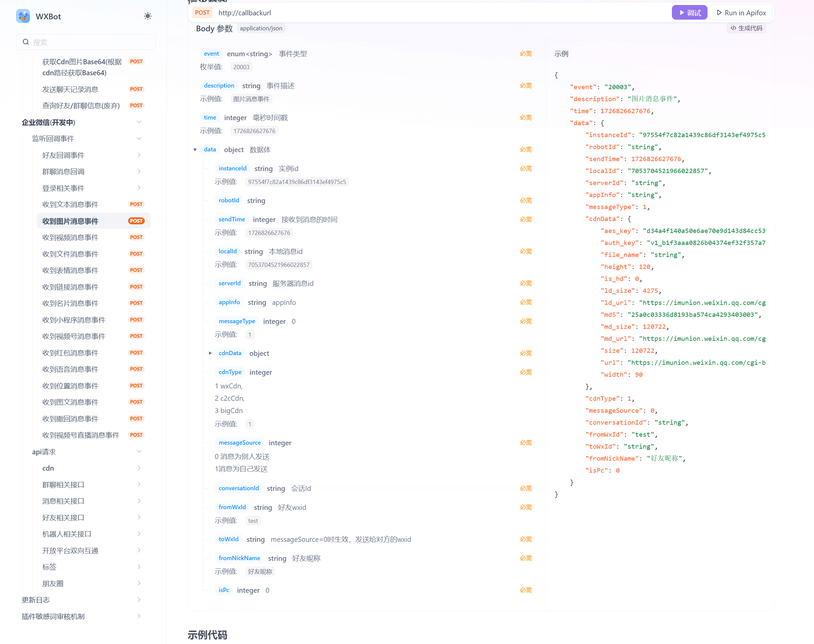Toggle the light/dark theme sun icon
The image size is (814, 644).
[147, 16]
